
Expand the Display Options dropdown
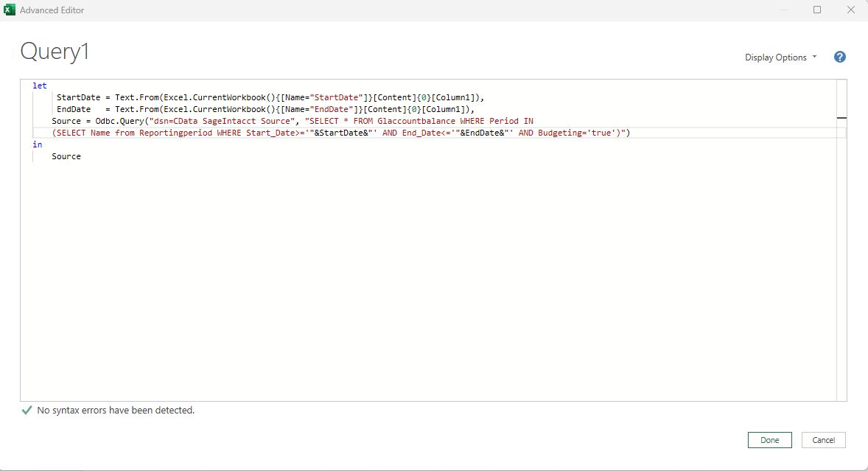[x=780, y=57]
